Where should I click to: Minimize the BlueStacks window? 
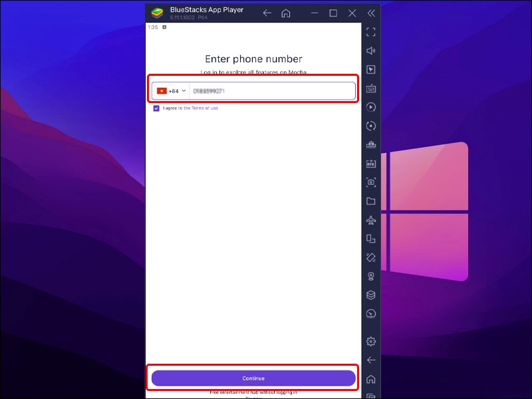315,13
